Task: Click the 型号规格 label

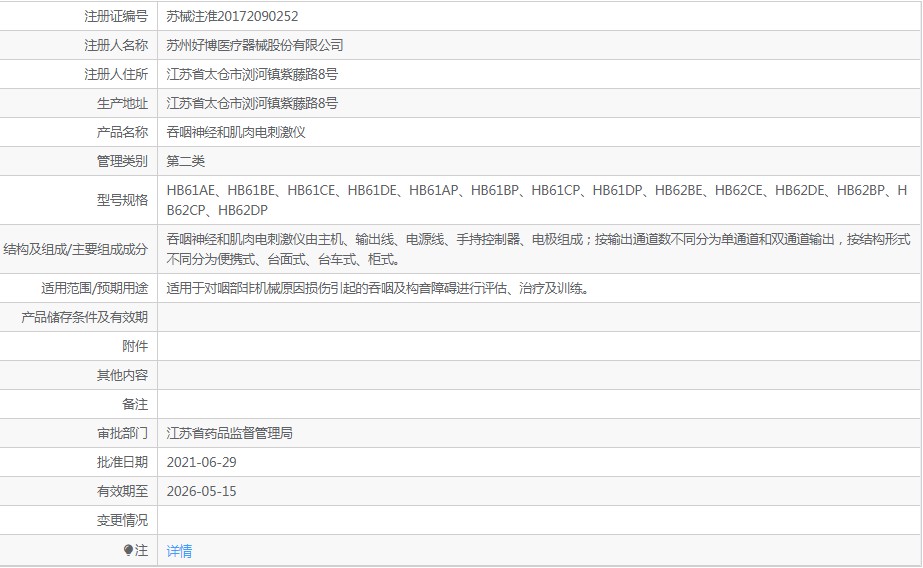Action: (x=122, y=200)
